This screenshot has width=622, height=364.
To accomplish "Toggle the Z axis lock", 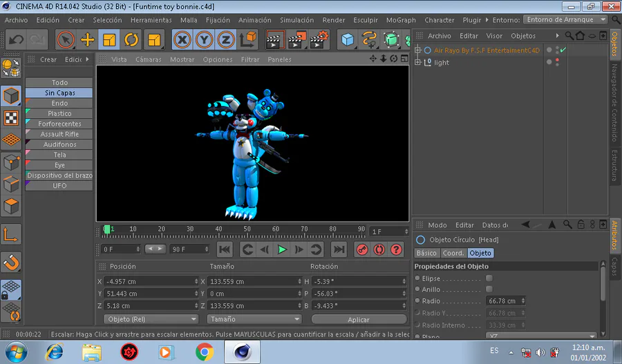I will click(x=225, y=39).
